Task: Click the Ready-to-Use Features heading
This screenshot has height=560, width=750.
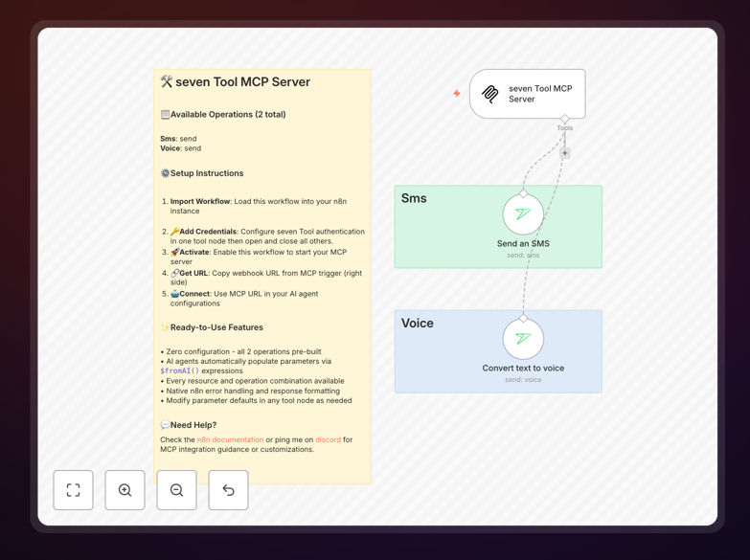Action: coord(212,327)
